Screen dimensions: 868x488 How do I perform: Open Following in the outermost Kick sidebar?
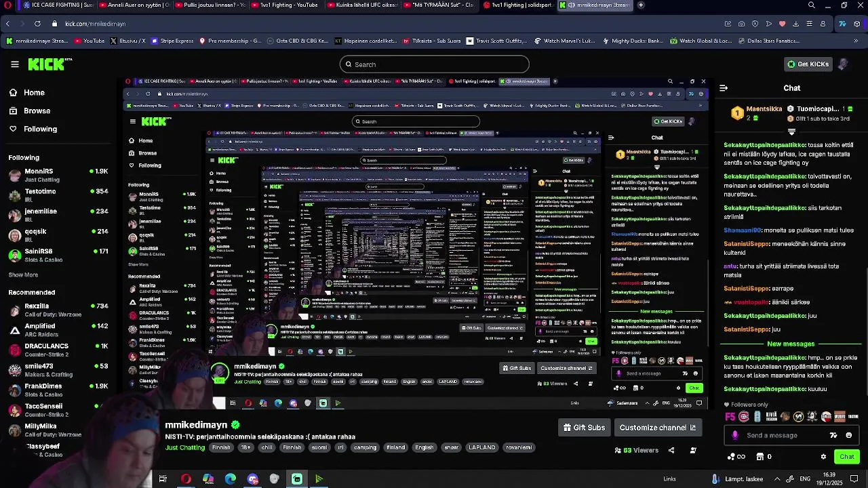[x=40, y=129]
